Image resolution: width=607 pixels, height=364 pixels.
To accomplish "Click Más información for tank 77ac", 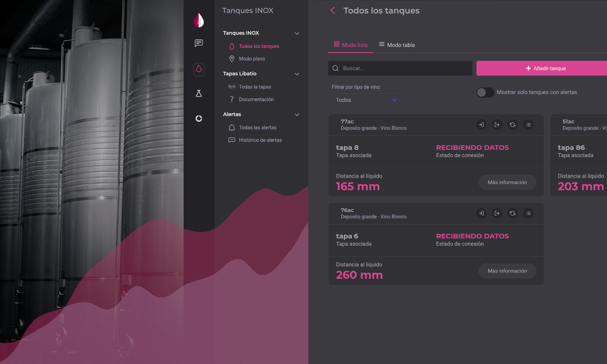I will coord(507,182).
